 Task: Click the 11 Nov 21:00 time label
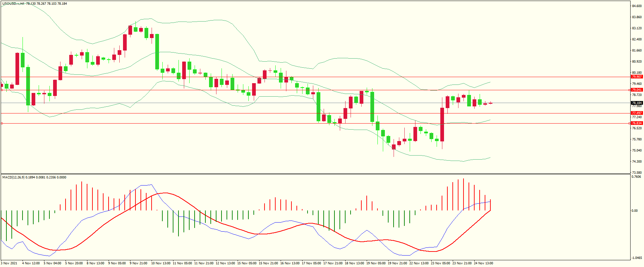click(204, 263)
